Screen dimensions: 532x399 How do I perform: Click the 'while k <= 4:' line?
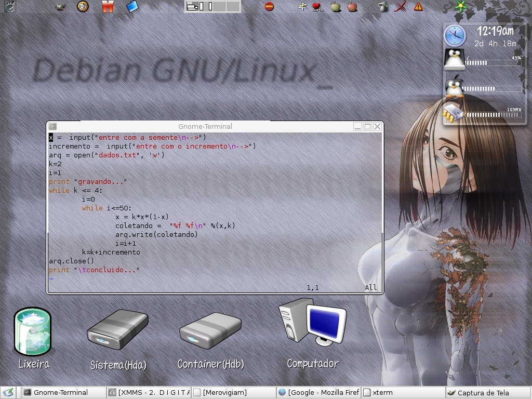coord(76,190)
